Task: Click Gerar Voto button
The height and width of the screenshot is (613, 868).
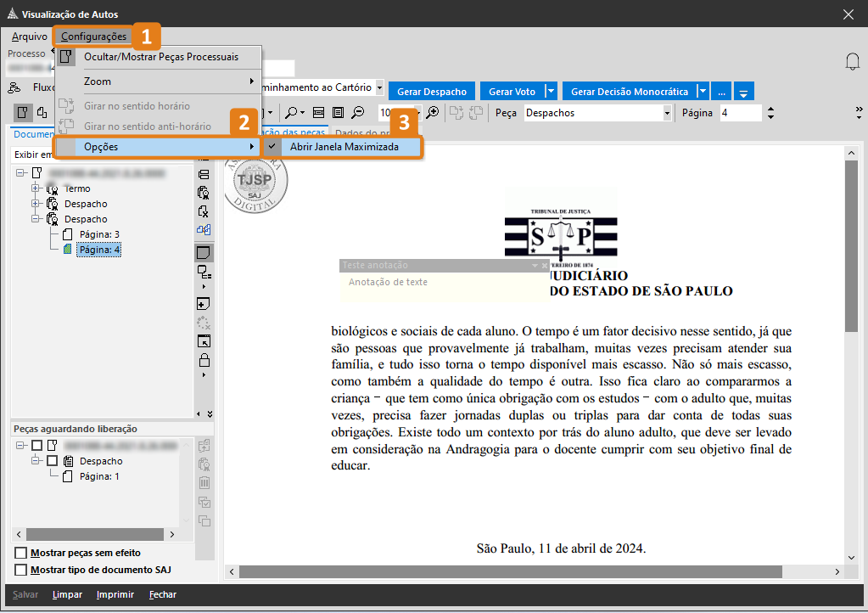Action: click(x=512, y=92)
